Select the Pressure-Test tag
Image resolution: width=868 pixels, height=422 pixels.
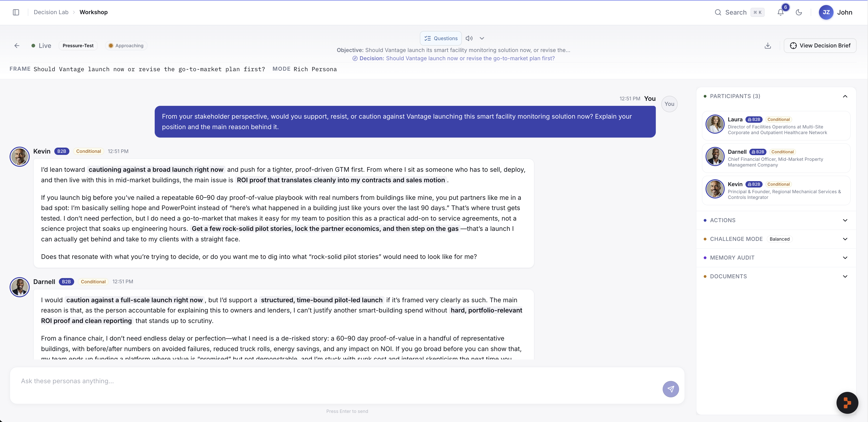pos(78,45)
